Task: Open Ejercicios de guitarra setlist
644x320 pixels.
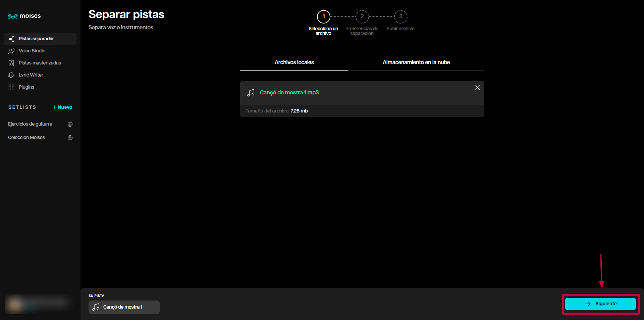Action: coord(30,124)
